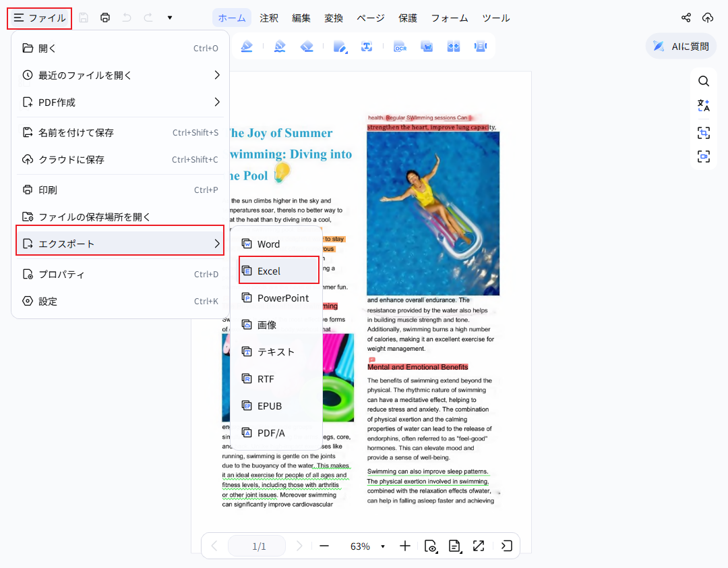728x568 pixels.
Task: Open 設定 from the file menu
Action: pyautogui.click(x=120, y=301)
